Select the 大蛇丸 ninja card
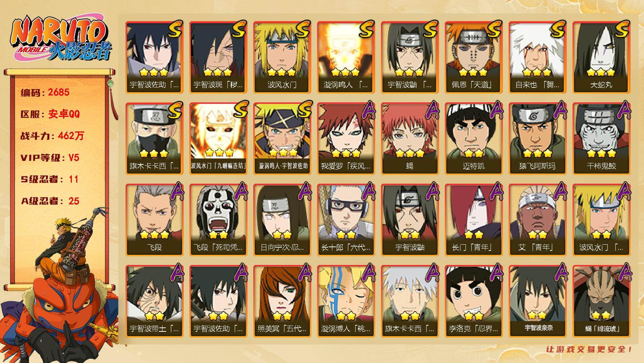Viewport: 644px width, 363px height. [601, 57]
